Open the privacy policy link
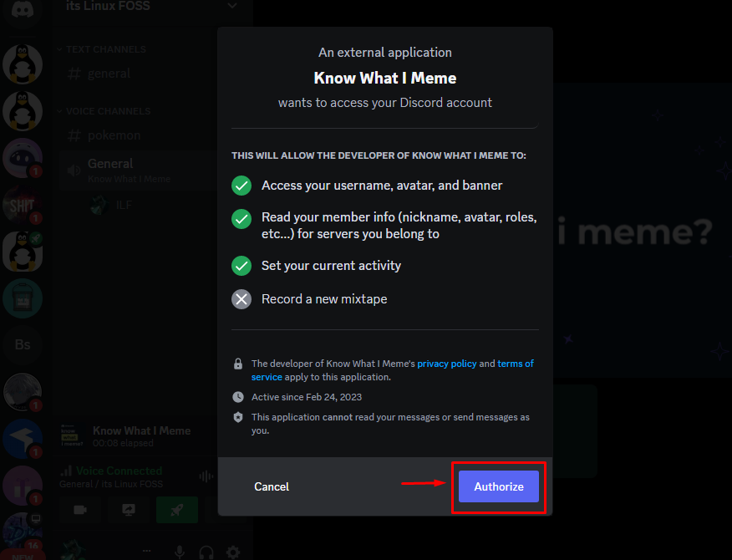732x560 pixels. point(447,364)
